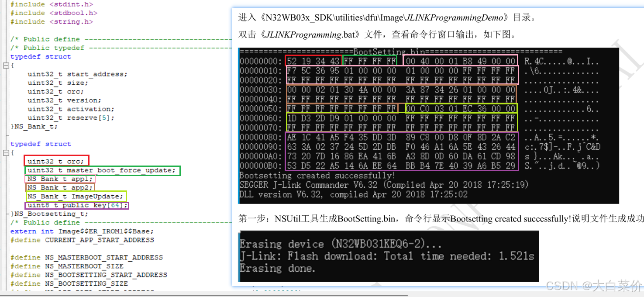Click '#define CURRENT_APP_START_ADDRESS' line
The height and width of the screenshot is (297, 644).
pos(82,240)
